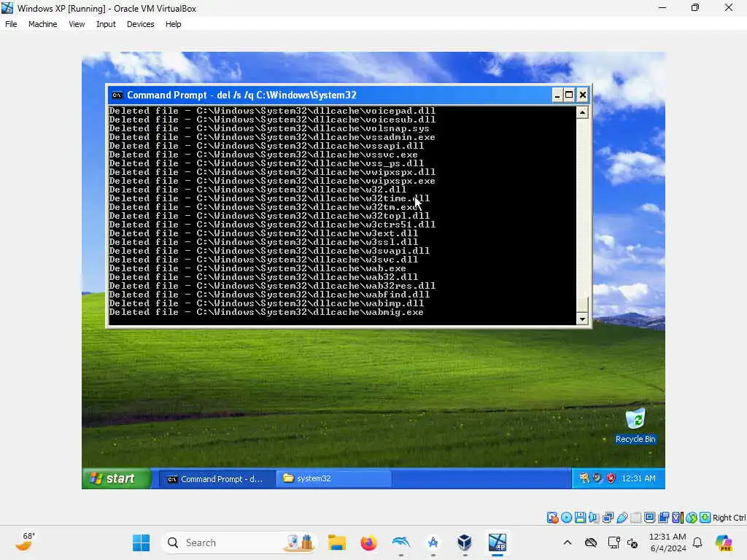
Task: Click the line deleting w32.dll
Action: (258, 190)
